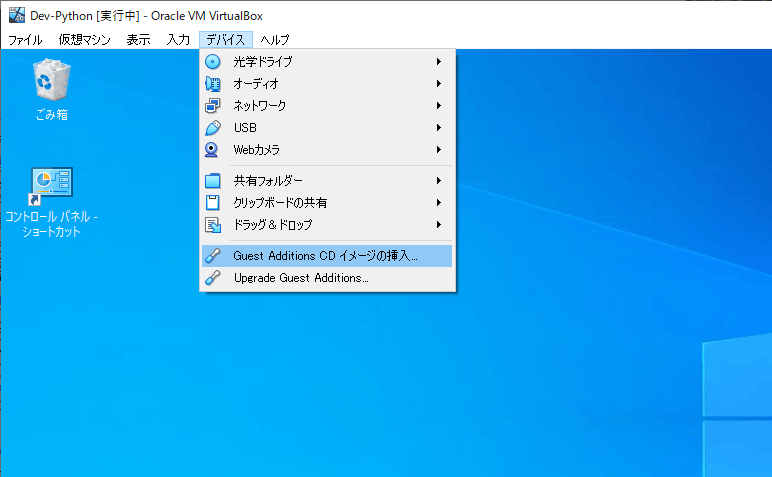Choose Guest Additions CD イメージの挿入
The image size is (772, 477).
tap(327, 256)
